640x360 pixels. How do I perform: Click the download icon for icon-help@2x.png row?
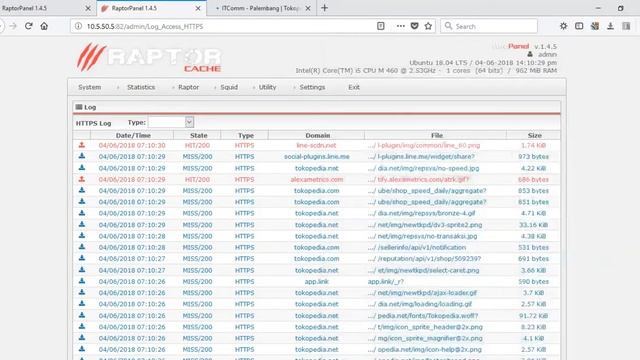click(x=82, y=349)
